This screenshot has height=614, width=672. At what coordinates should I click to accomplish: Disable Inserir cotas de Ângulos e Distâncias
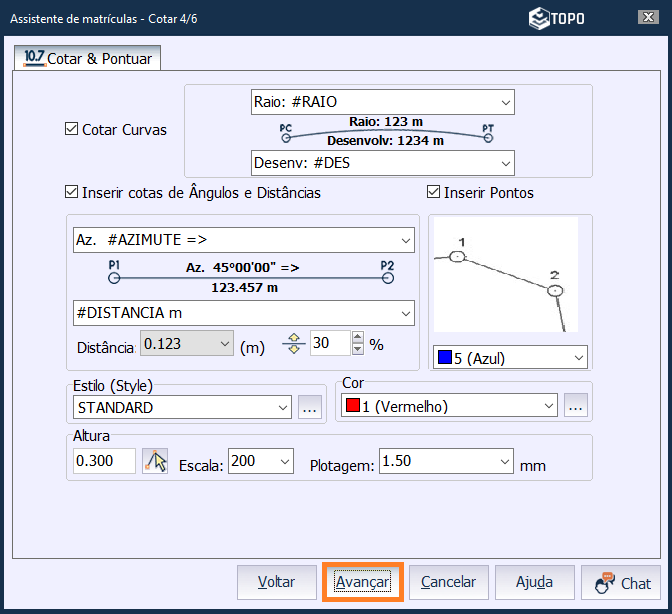pyautogui.click(x=71, y=192)
